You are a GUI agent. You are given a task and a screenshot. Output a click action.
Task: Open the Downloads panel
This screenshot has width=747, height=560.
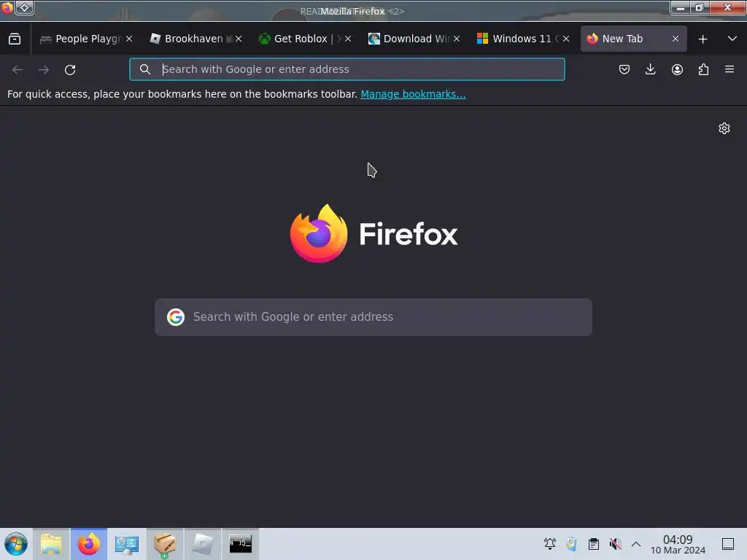[650, 69]
